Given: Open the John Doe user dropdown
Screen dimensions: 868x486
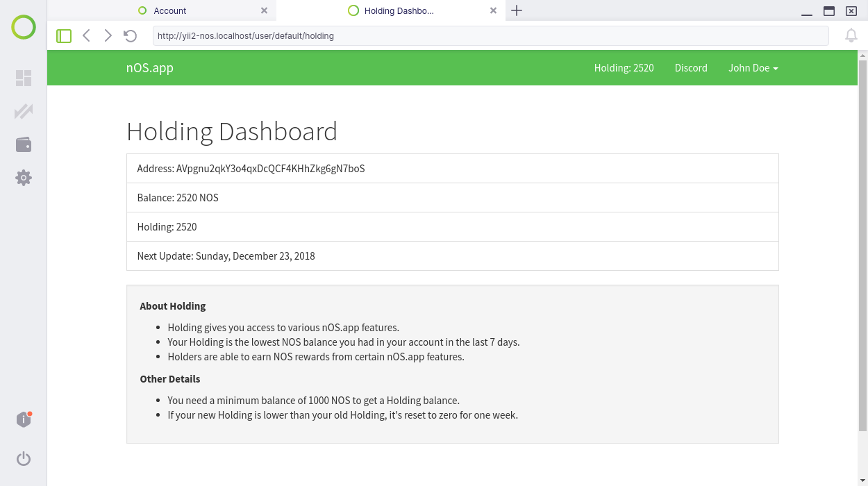Looking at the screenshot, I should pos(753,68).
